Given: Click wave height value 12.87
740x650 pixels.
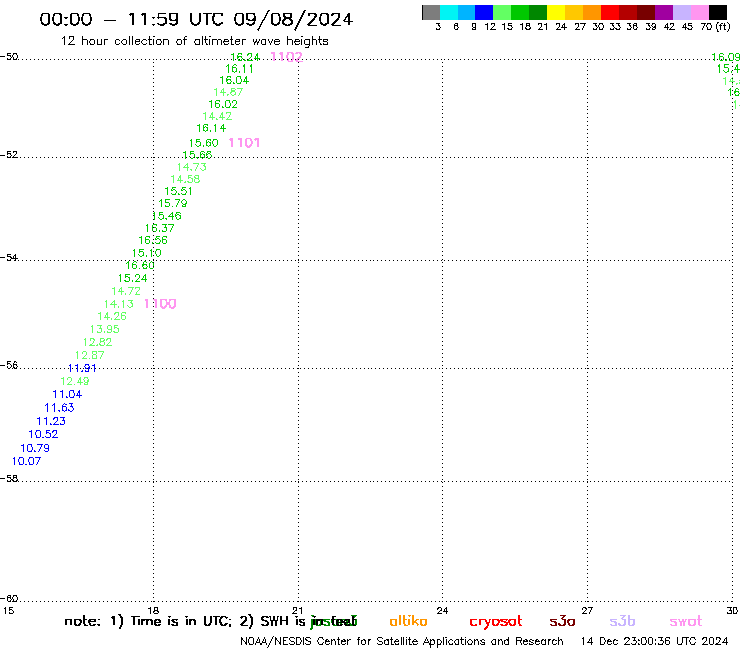Looking at the screenshot, I should coord(90,355).
